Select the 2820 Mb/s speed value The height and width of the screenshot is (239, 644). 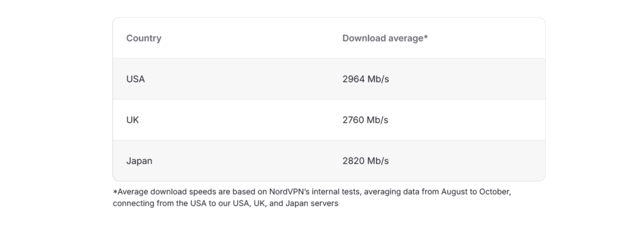(365, 161)
